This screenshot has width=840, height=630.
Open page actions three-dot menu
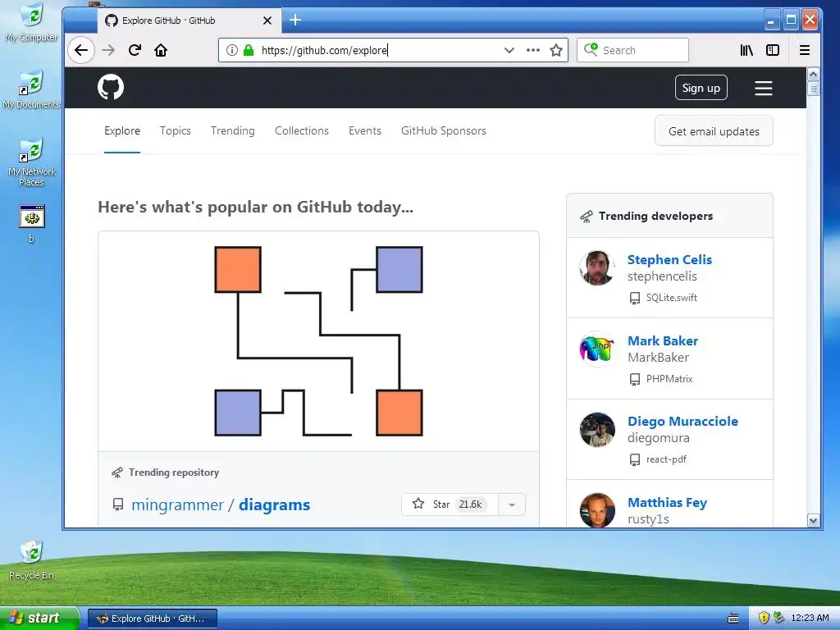click(532, 50)
